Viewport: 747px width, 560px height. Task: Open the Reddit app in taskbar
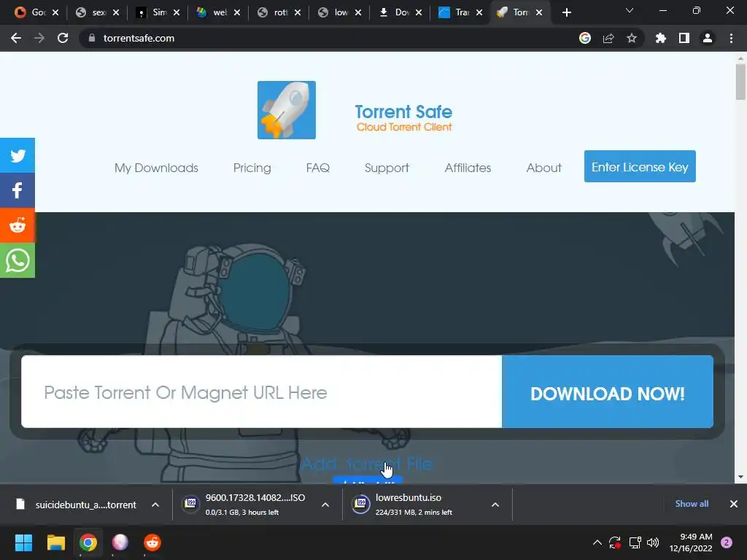[152, 542]
